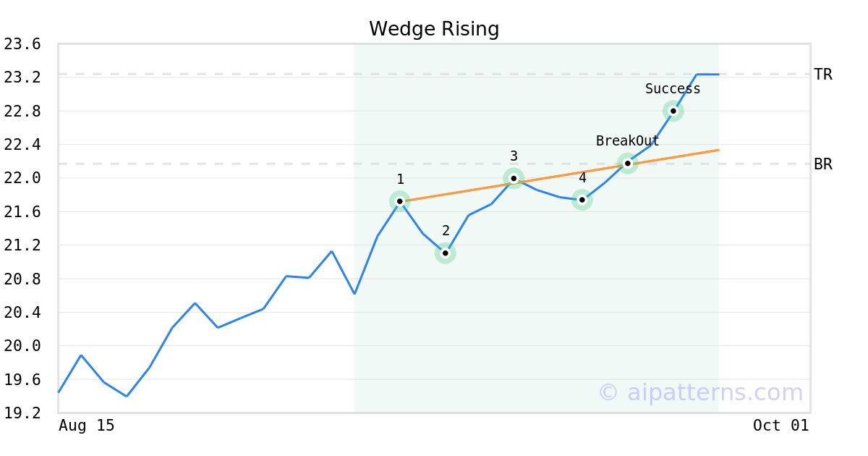The height and width of the screenshot is (456, 868).
Task: Click the Oct 01 date label
Action: tap(780, 426)
